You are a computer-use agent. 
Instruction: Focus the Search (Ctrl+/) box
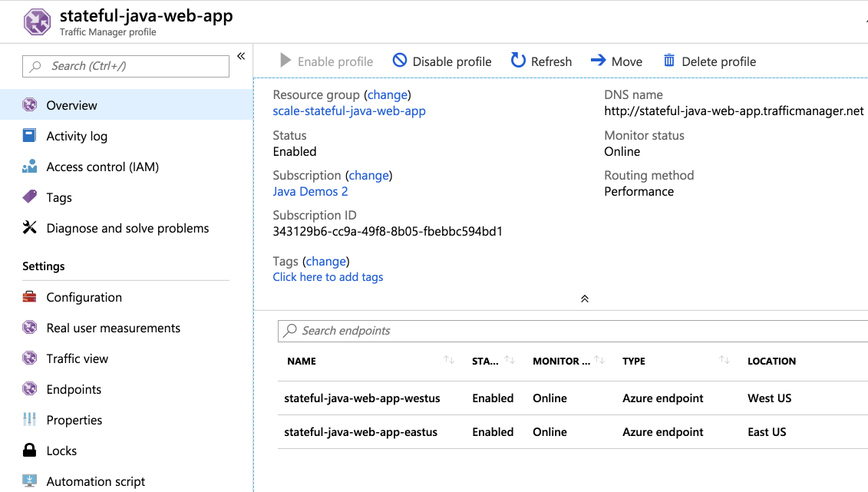[126, 67]
